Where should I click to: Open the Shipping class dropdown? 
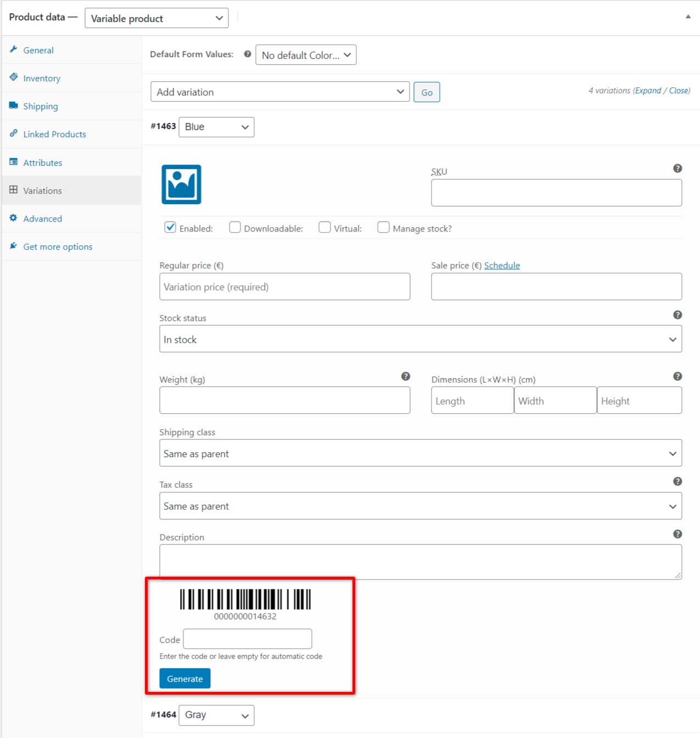[x=421, y=453]
